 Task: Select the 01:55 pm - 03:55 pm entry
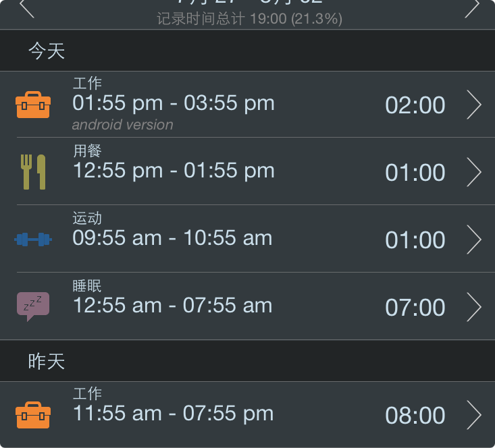pos(247,105)
